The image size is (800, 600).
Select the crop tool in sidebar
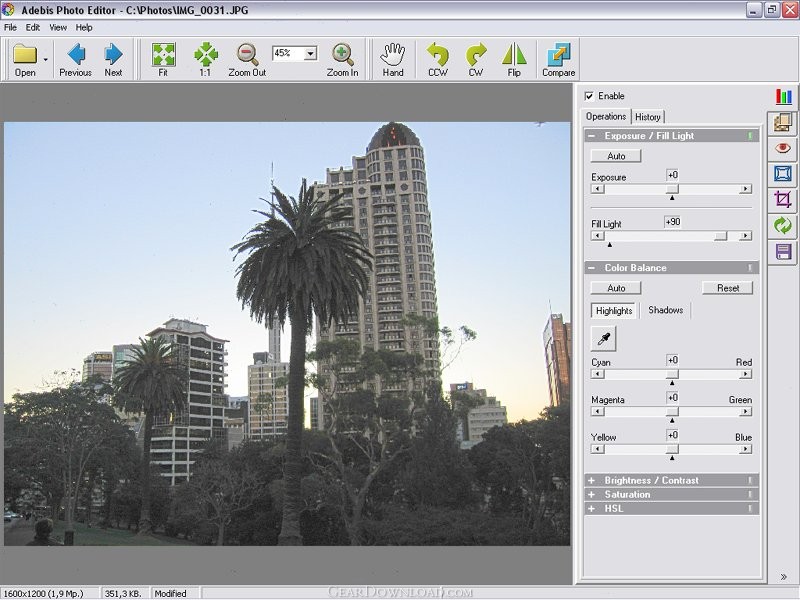click(783, 200)
